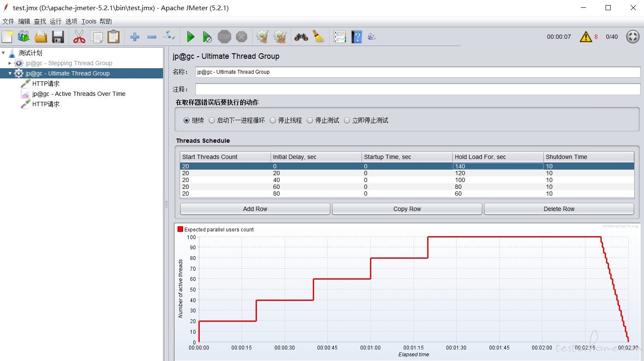
Task: Open the Function Helper list icon
Action: pos(340,37)
